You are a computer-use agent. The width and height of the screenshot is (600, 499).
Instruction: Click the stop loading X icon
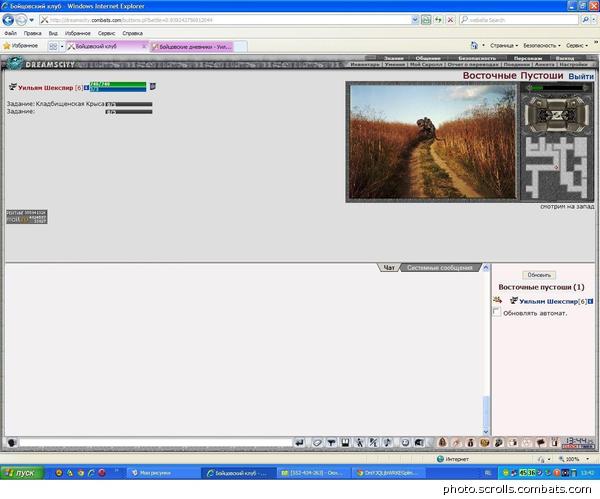451,20
